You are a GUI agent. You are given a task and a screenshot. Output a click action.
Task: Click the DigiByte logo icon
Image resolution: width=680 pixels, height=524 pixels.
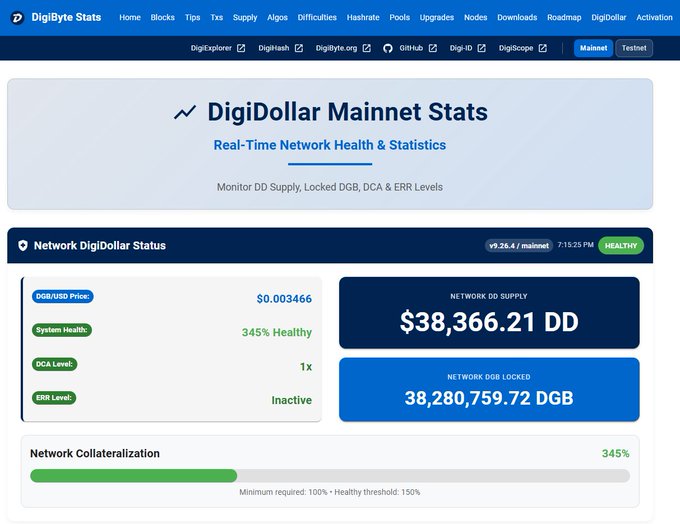(17, 18)
